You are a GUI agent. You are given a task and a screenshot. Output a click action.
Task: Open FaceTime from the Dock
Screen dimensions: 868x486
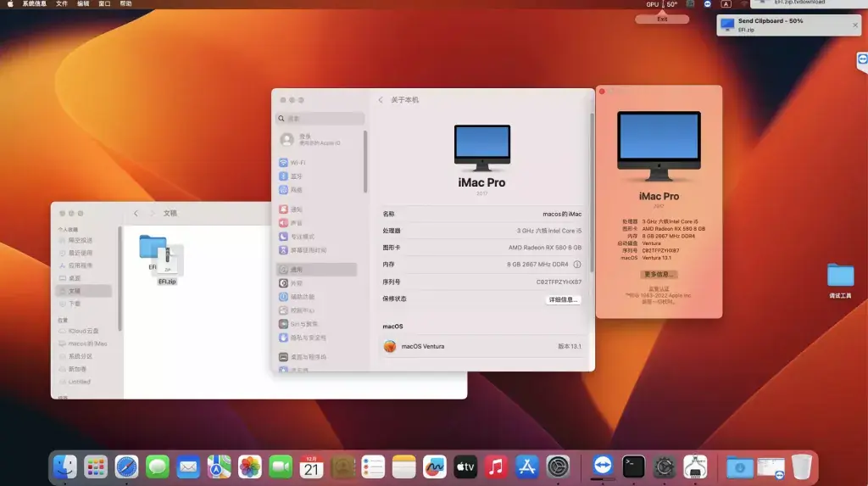point(281,466)
